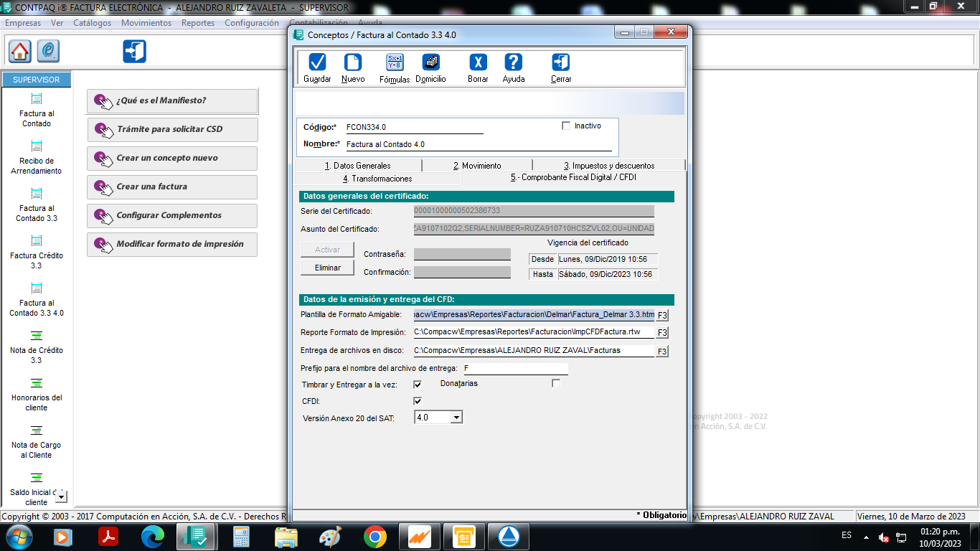Click the Eliminar certificate button
Viewport: 980px width, 551px height.
pyautogui.click(x=328, y=268)
